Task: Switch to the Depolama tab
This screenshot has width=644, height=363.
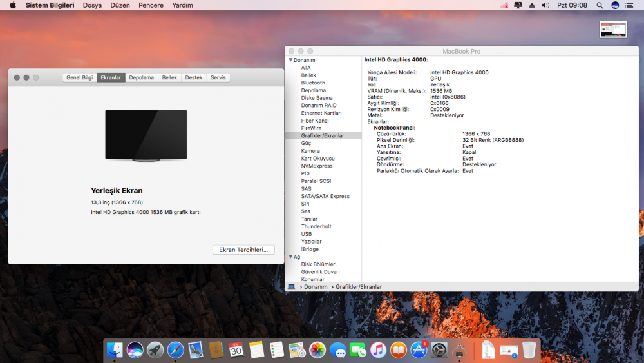Action: (x=141, y=77)
